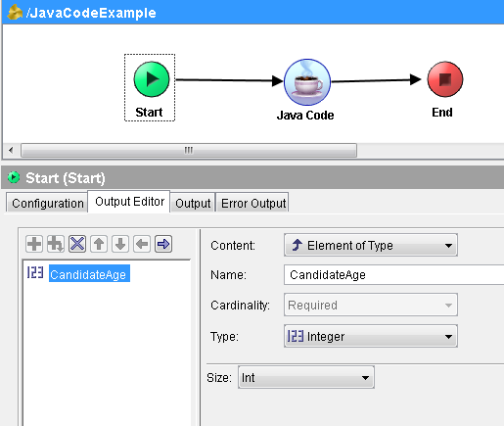The width and height of the screenshot is (504, 426).
Task: Click the add element plus icon
Action: pos(34,244)
